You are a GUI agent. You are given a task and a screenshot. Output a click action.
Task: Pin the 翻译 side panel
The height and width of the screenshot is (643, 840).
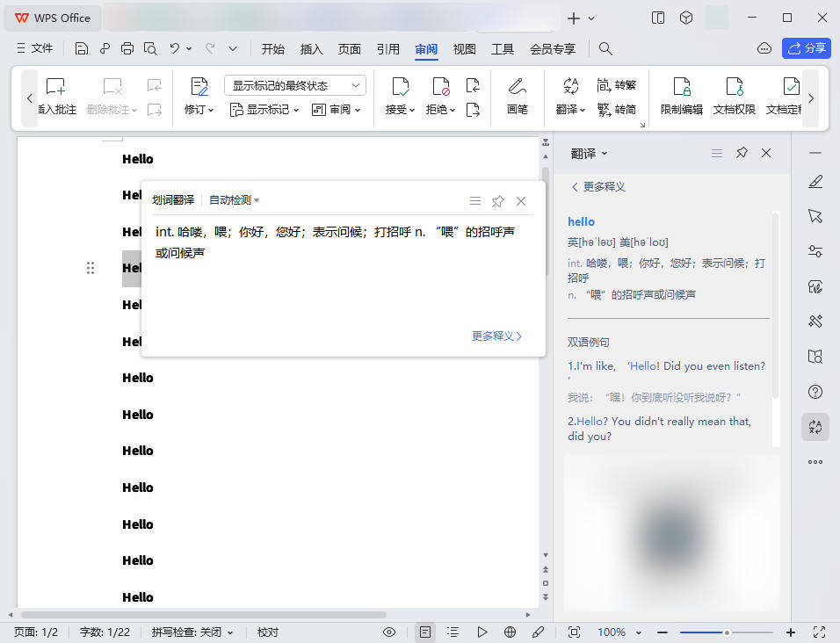coord(742,153)
